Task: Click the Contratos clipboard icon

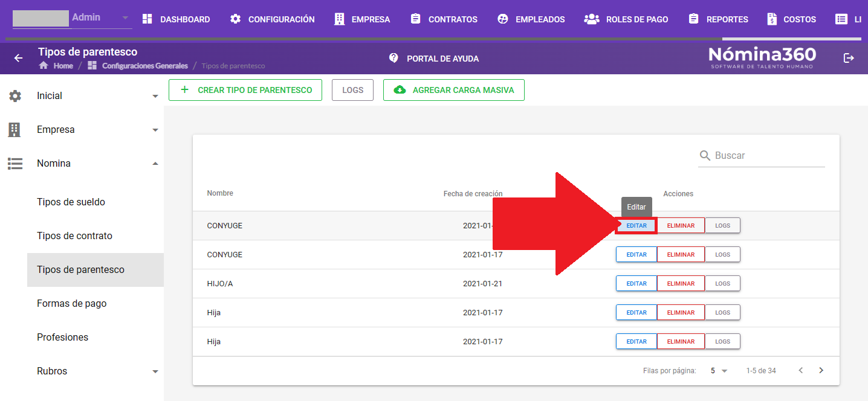Action: point(415,19)
